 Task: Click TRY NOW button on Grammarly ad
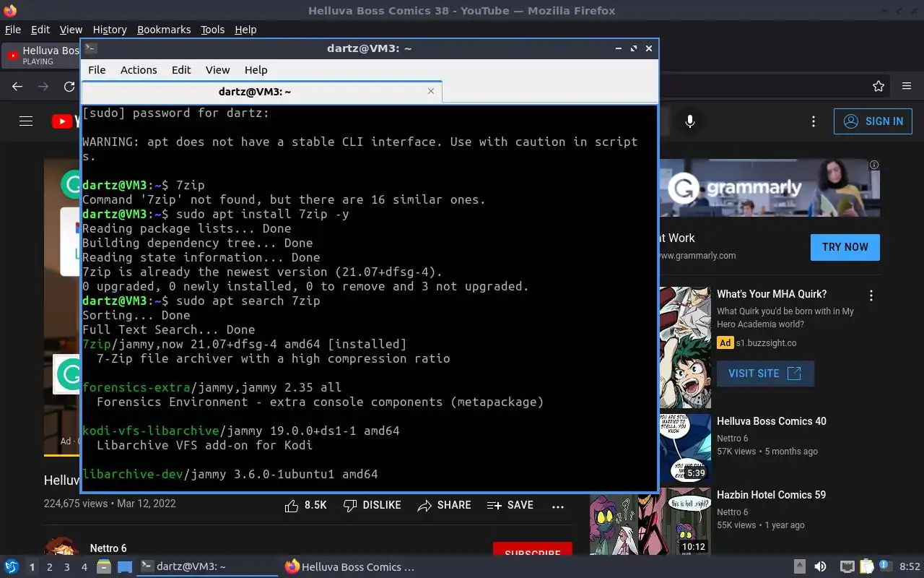pos(845,247)
